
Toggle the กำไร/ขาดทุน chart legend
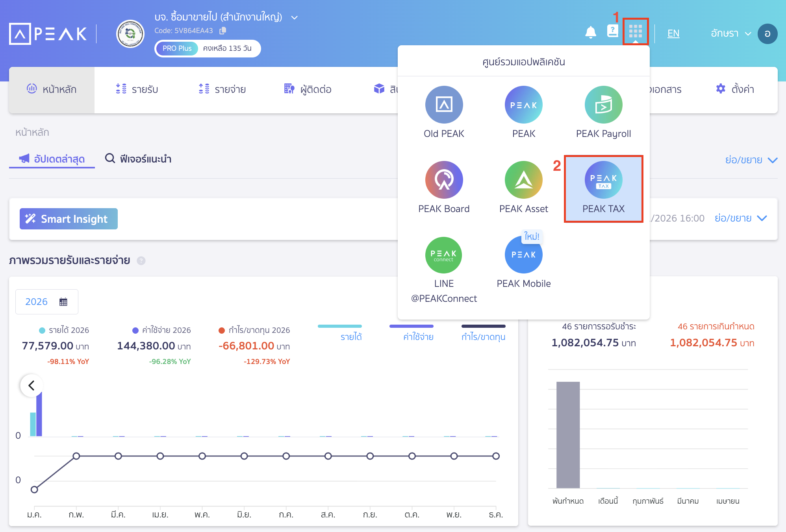click(x=483, y=336)
